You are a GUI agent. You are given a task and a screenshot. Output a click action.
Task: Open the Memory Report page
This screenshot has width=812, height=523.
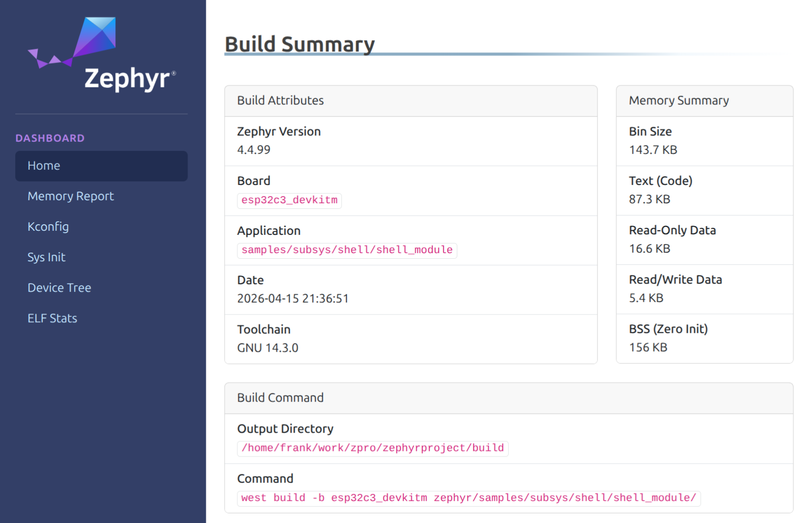(x=71, y=196)
